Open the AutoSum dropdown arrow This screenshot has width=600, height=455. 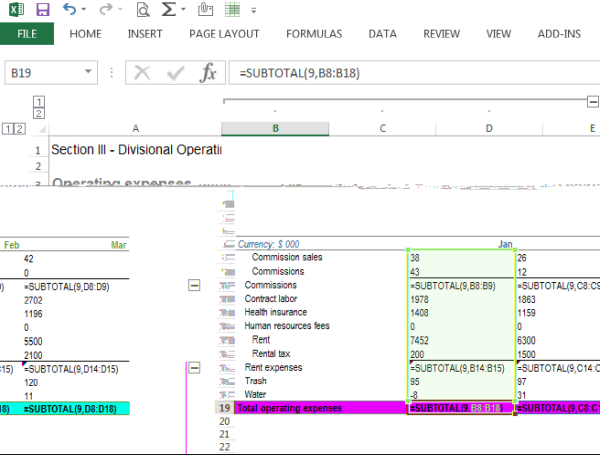(184, 11)
